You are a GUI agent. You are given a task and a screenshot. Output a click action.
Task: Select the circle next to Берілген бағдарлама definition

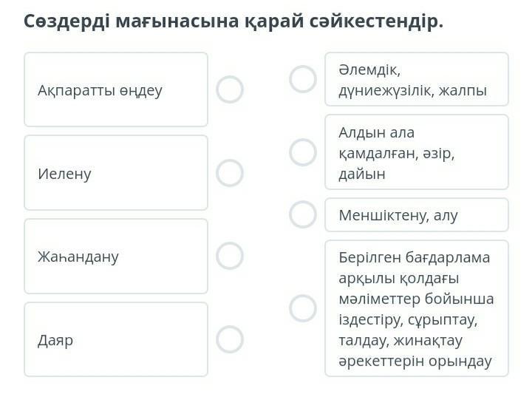302,308
